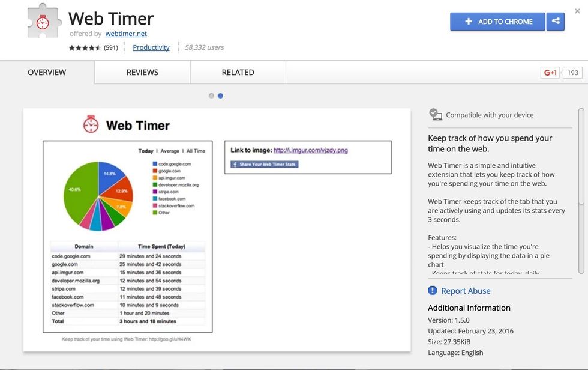Click the Web Timer screenshot preview
Screen dimensions: 588x370
pyautogui.click(x=217, y=229)
